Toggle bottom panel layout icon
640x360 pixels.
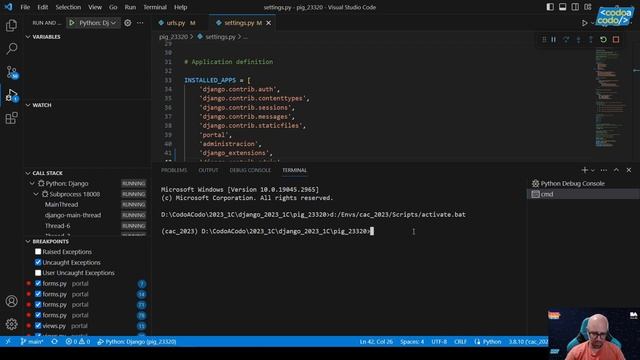pyautogui.click(x=562, y=7)
